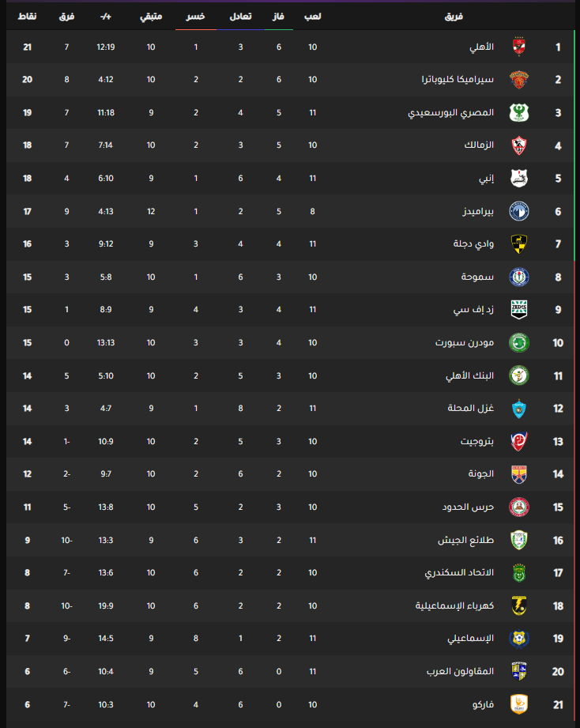
Task: Open the المصري البورسعيدي team name link
Action: 451,113
